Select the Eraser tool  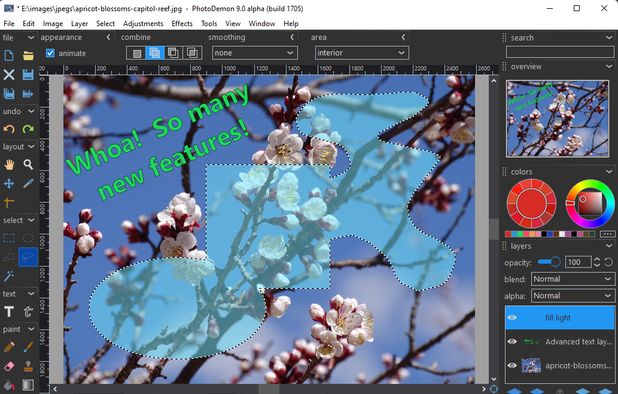(x=9, y=366)
